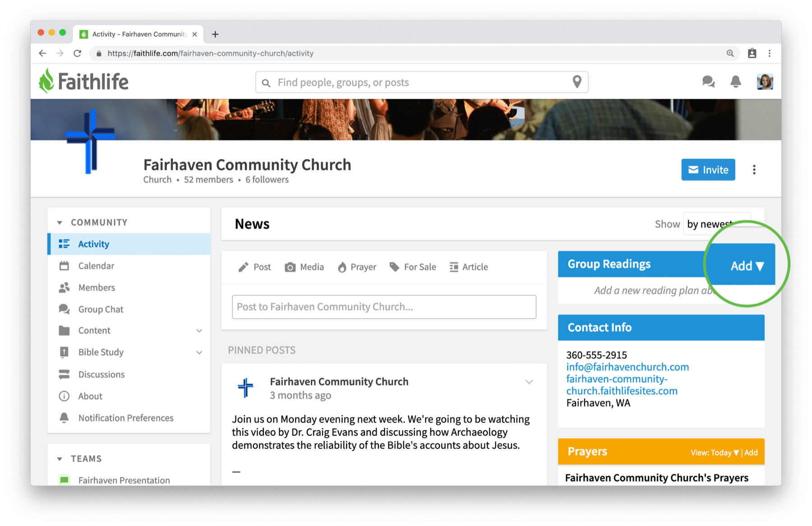Open Group Chat in the sidebar

[x=129, y=309]
